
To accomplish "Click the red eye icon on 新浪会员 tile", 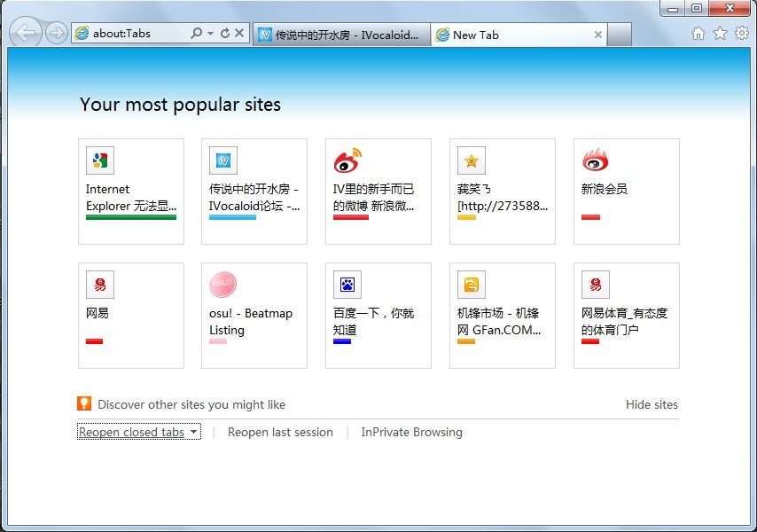I will coord(596,160).
